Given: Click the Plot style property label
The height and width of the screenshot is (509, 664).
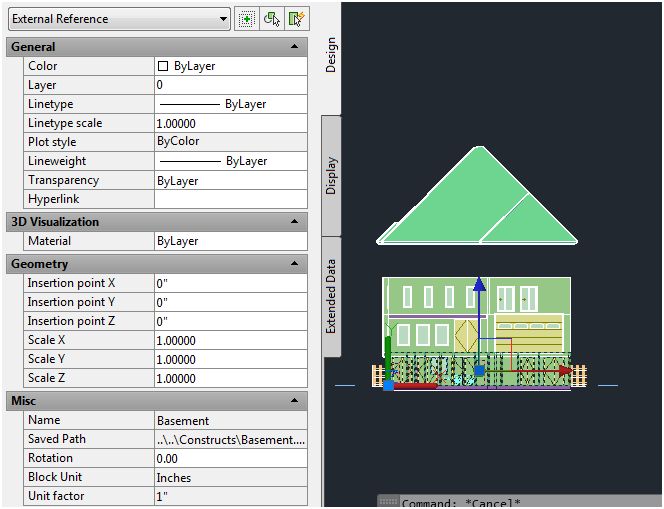Looking at the screenshot, I should pyautogui.click(x=52, y=142).
